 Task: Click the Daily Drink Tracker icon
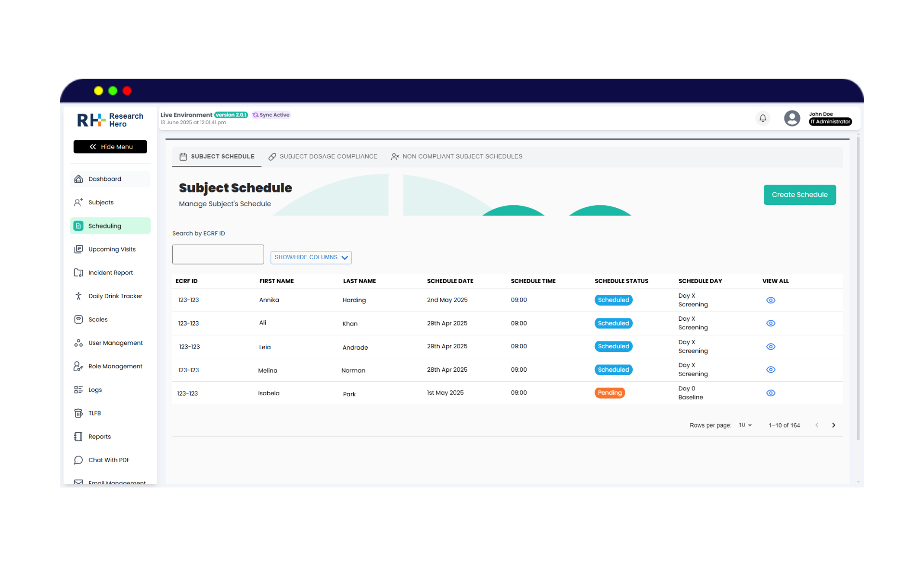pyautogui.click(x=78, y=296)
